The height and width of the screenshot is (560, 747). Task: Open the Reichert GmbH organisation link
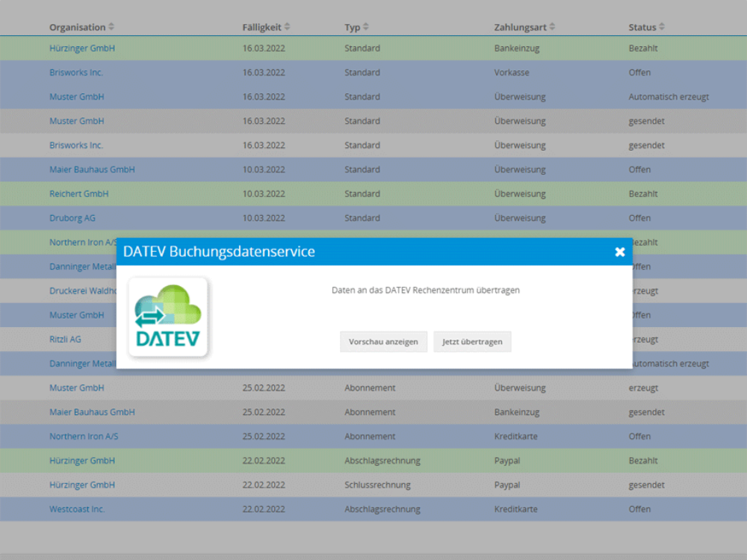click(79, 194)
